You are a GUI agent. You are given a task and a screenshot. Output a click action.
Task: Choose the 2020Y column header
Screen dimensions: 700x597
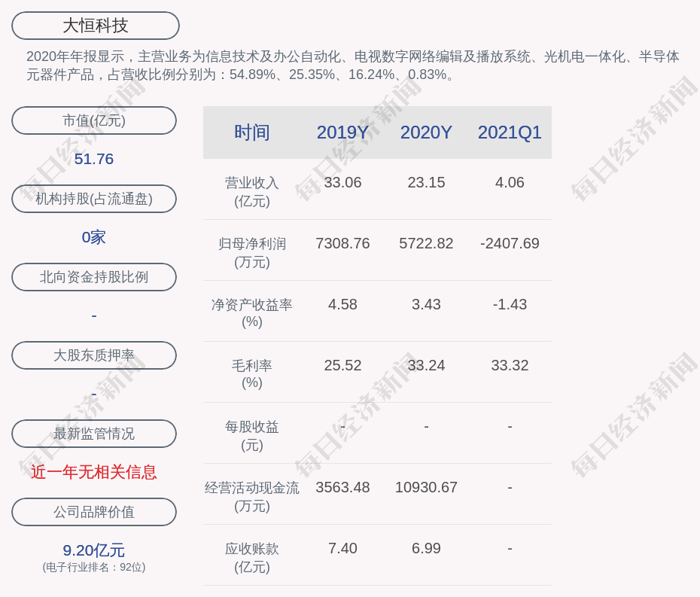(426, 132)
